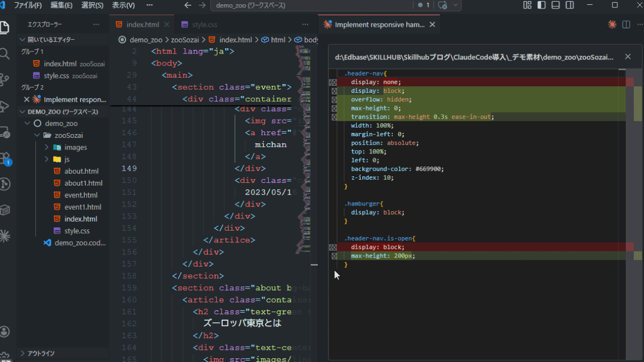Expand the images folder
Screen dimensions: 644x362
coord(75,147)
